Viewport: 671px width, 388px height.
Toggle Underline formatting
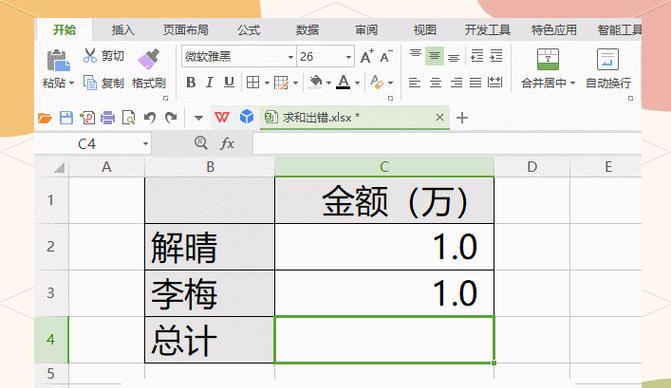coord(229,82)
